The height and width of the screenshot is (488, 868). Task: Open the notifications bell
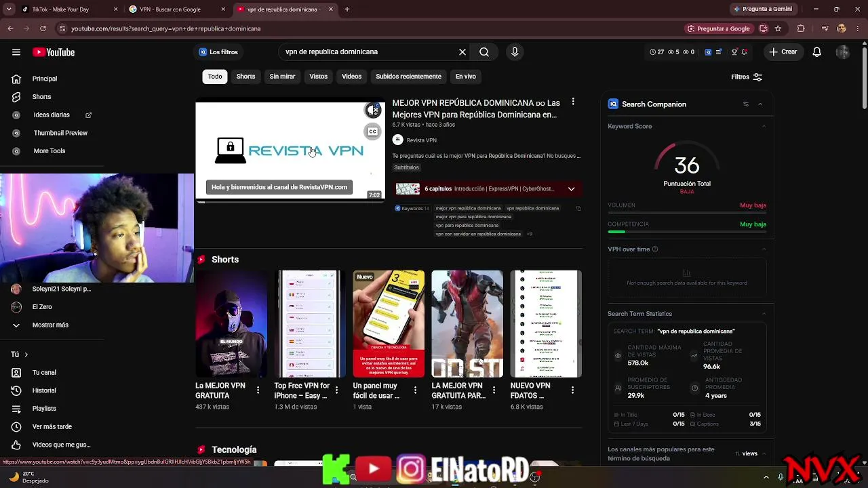pyautogui.click(x=817, y=52)
